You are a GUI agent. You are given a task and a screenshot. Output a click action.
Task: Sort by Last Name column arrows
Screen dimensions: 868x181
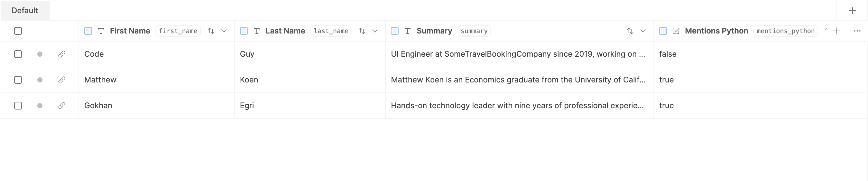[362, 31]
